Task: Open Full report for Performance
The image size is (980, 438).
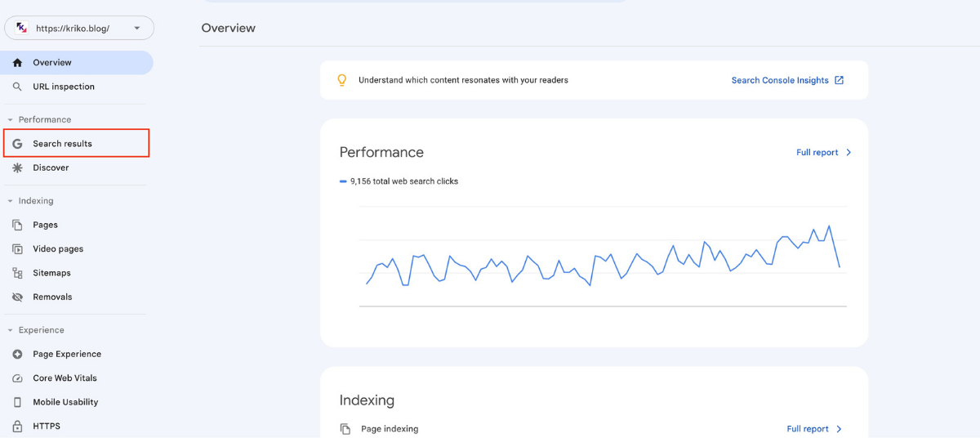Action: tap(823, 153)
